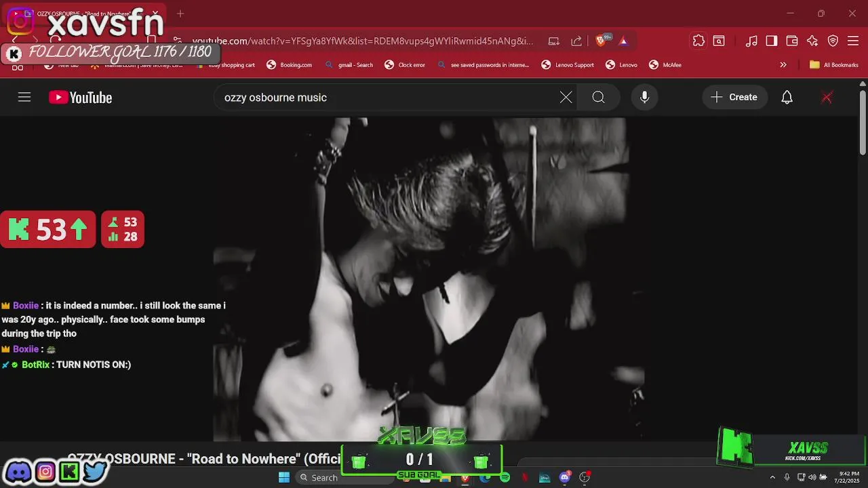This screenshot has height=488, width=868.
Task: Open the Extensions puzzle-piece menu
Action: [698, 41]
